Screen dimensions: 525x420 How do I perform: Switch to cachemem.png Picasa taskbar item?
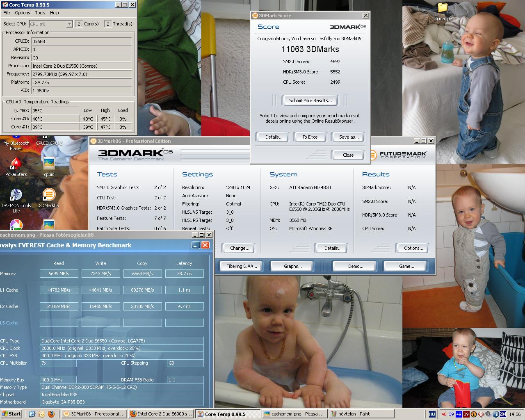(x=294, y=414)
